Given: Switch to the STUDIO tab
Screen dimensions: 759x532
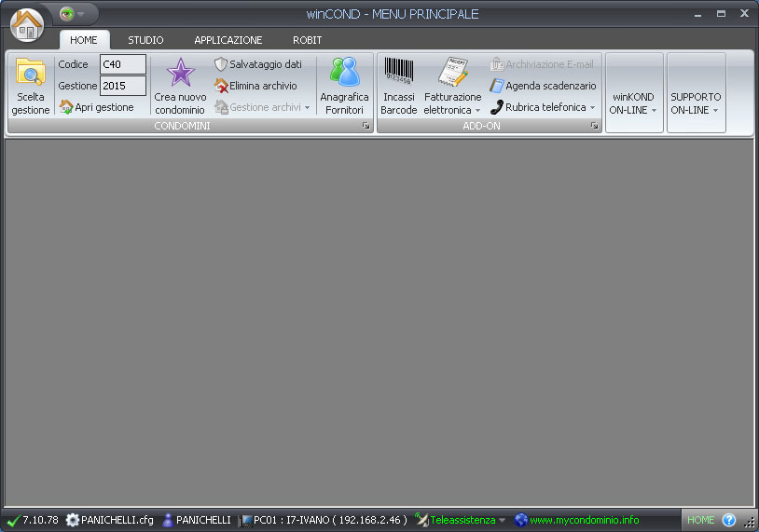Looking at the screenshot, I should point(145,40).
